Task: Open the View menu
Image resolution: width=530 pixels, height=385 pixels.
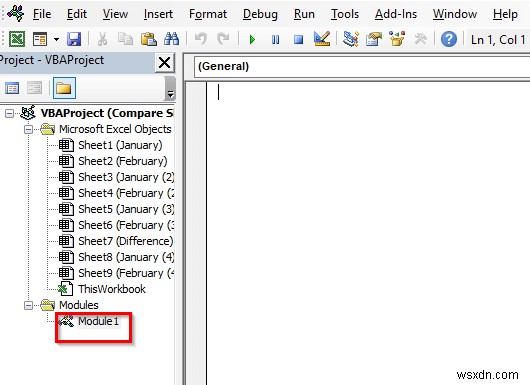Action: tap(115, 14)
